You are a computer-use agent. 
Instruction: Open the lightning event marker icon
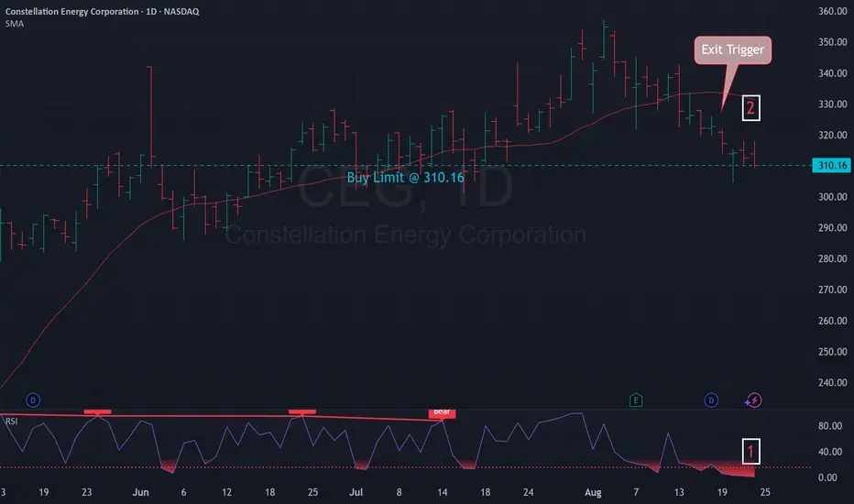[754, 400]
